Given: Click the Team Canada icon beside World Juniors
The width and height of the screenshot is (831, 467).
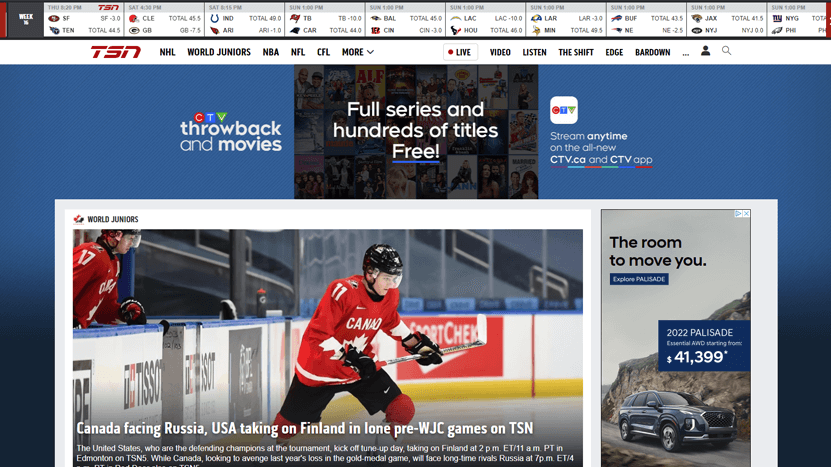Looking at the screenshot, I should coord(78,219).
